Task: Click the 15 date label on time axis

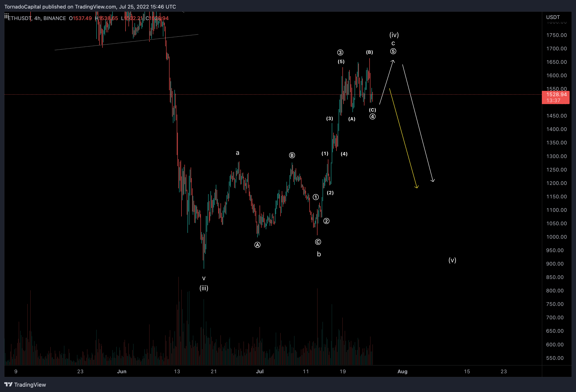Action: [x=467, y=372]
